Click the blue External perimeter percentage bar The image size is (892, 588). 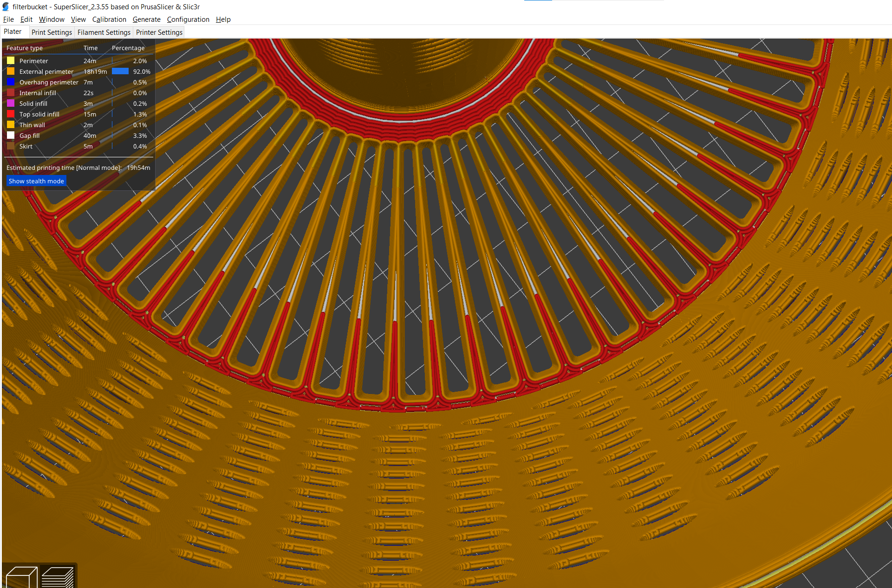coord(120,71)
